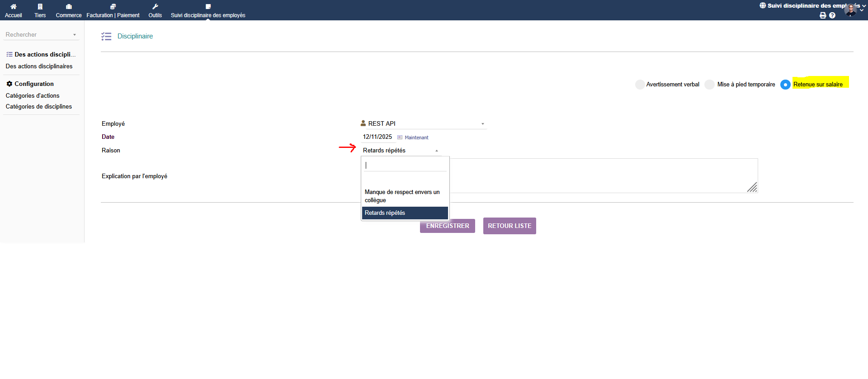Open the Suivi disciplinaire des employés top menu

pyautogui.click(x=208, y=10)
